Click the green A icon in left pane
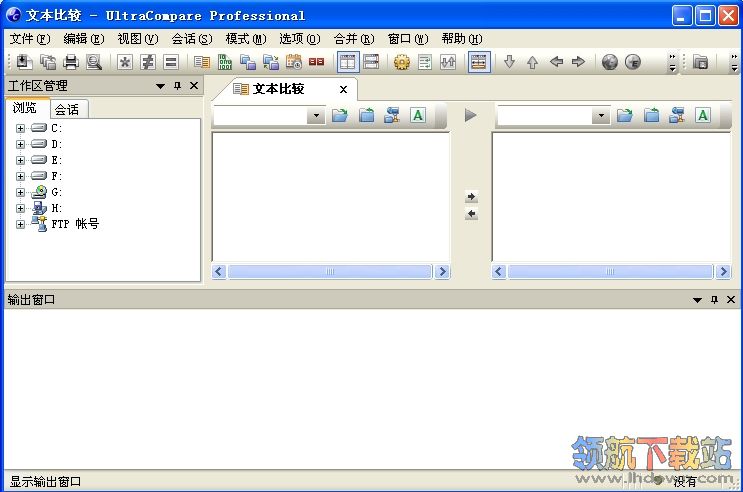This screenshot has width=743, height=492. pos(418,115)
